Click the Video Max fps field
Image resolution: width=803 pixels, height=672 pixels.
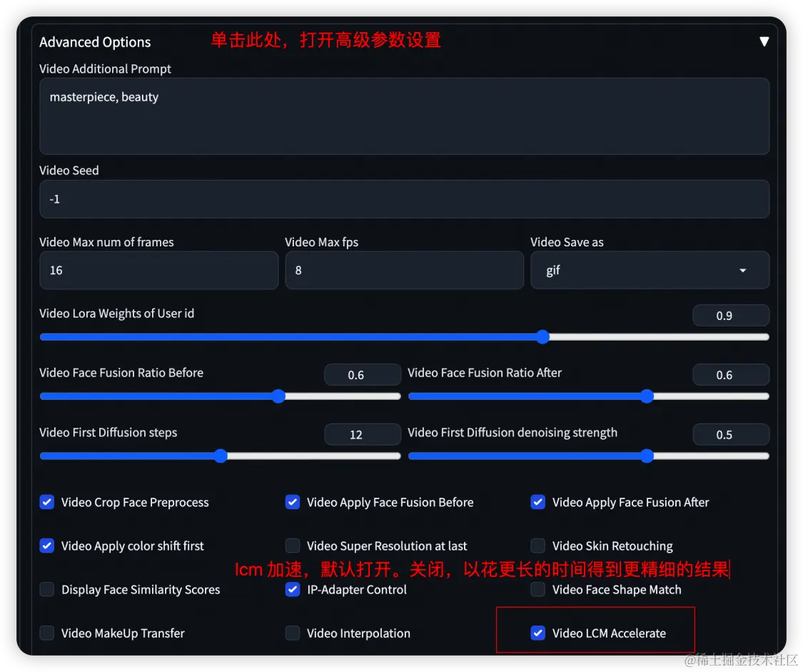point(404,270)
